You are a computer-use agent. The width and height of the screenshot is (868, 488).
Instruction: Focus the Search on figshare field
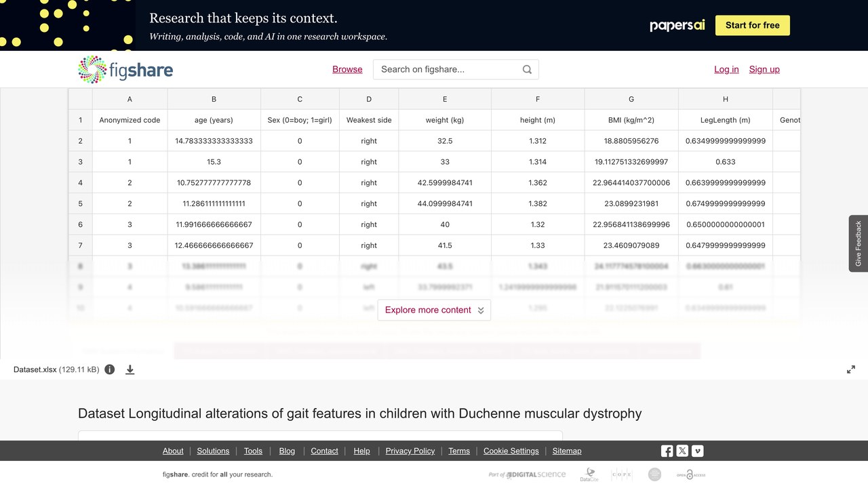coord(456,69)
